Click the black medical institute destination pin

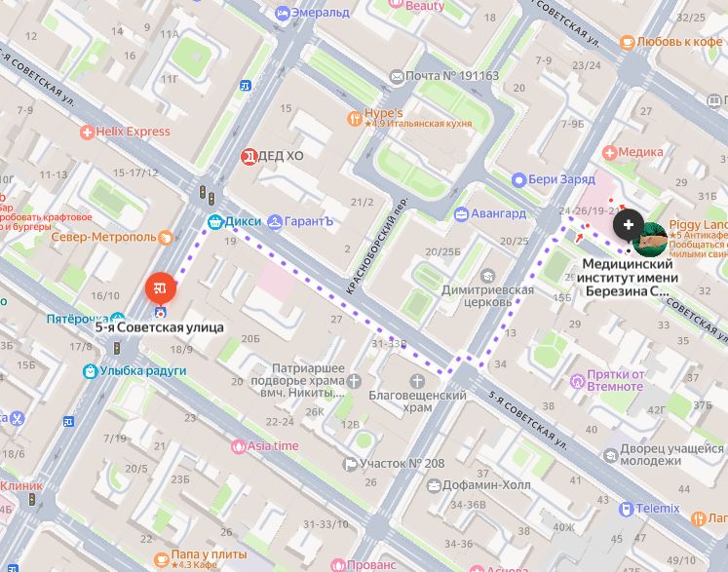click(629, 226)
